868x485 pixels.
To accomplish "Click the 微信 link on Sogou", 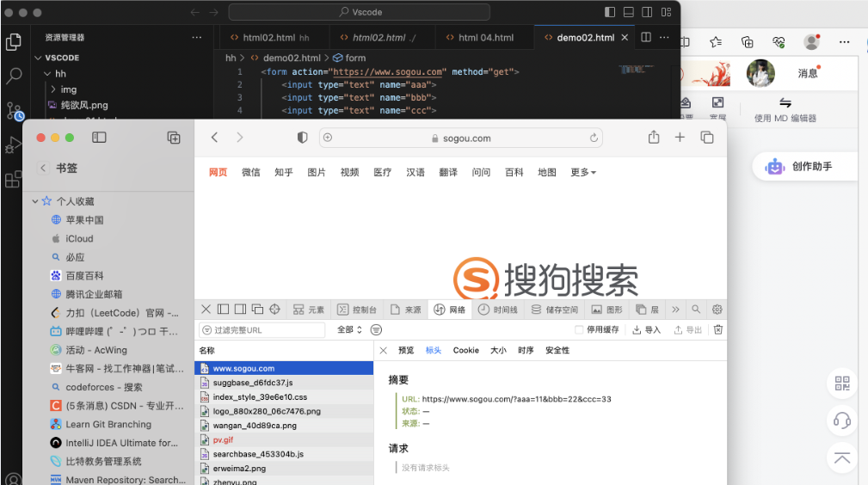I will 251,172.
